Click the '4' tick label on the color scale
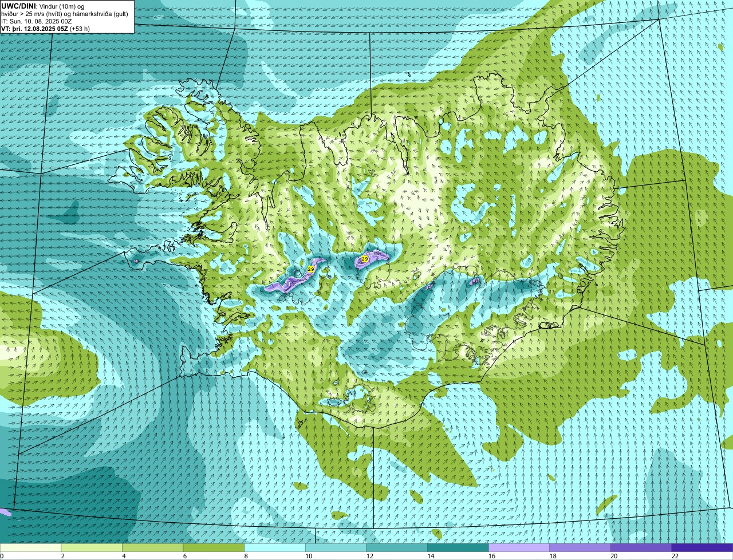This screenshot has width=733, height=560. coord(124,556)
